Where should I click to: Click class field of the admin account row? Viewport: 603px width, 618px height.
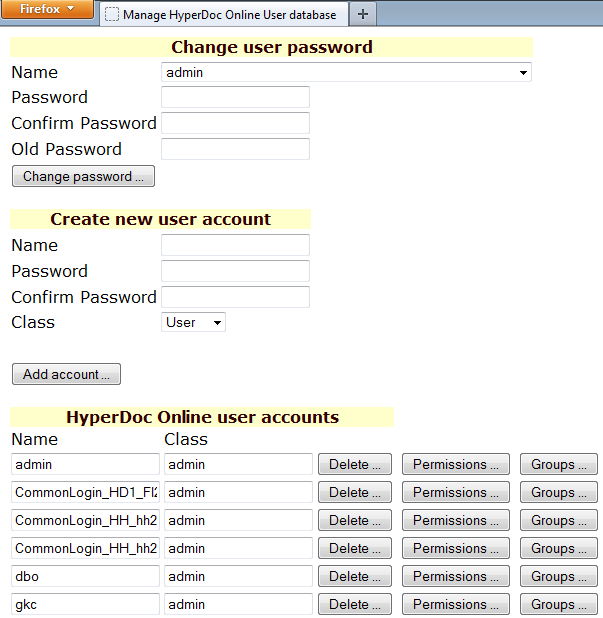[x=238, y=464]
